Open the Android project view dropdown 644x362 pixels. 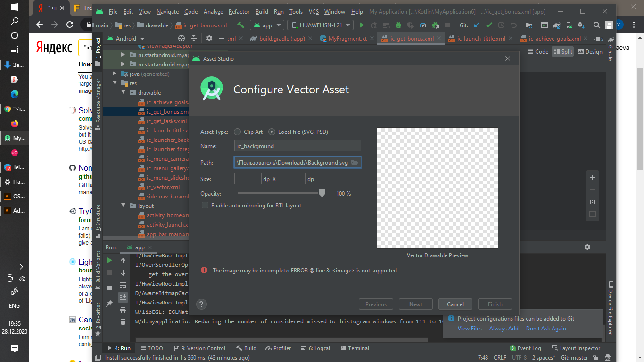(126, 39)
